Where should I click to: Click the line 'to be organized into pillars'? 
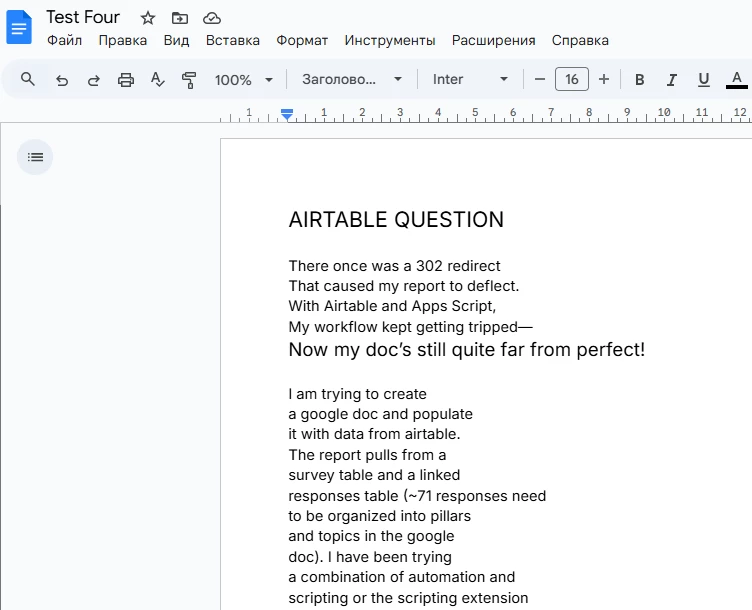click(379, 516)
